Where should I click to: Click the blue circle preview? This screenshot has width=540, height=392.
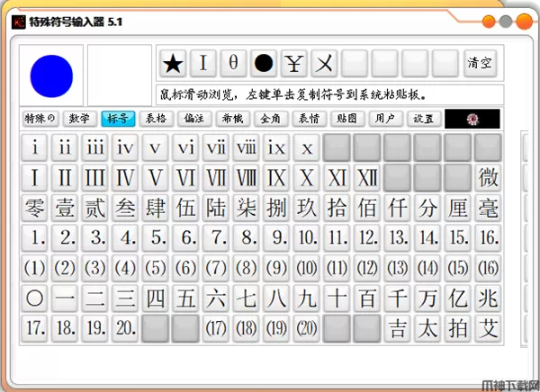(51, 76)
